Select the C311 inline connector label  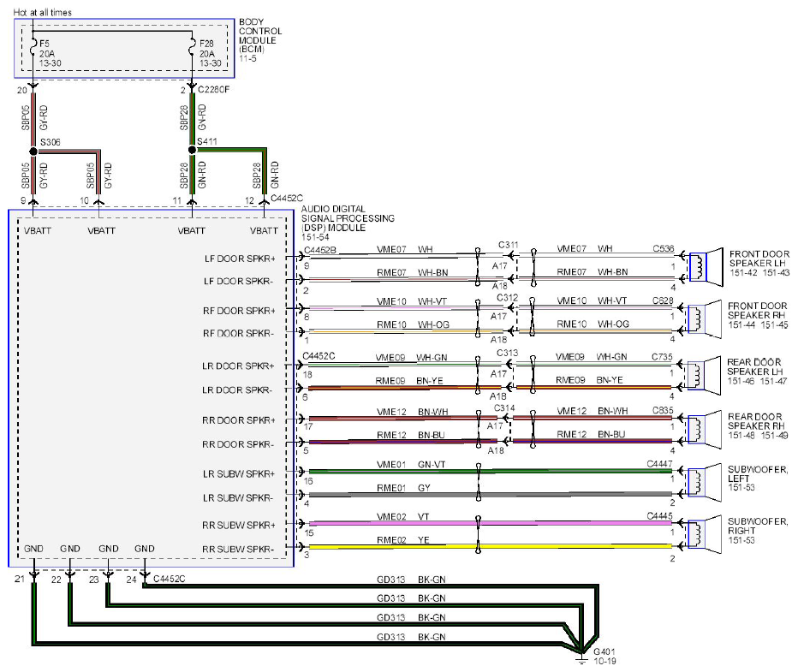pyautogui.click(x=509, y=245)
